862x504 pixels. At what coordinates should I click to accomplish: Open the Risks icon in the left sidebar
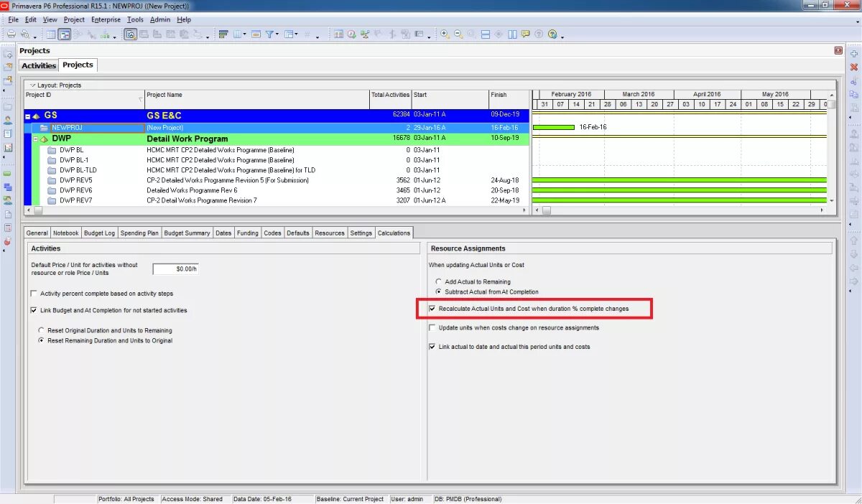[8, 241]
